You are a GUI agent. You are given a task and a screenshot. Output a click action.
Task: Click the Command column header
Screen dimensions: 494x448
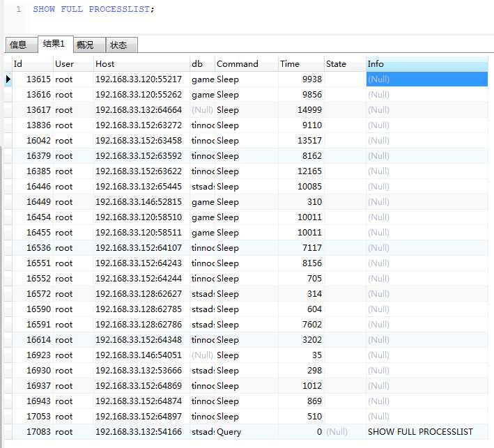tap(247, 64)
